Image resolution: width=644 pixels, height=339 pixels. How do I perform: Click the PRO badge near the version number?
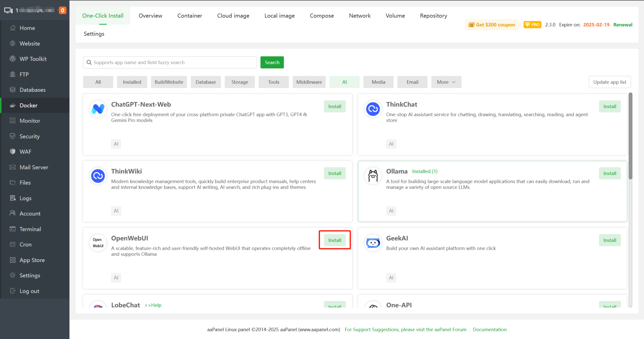click(532, 24)
